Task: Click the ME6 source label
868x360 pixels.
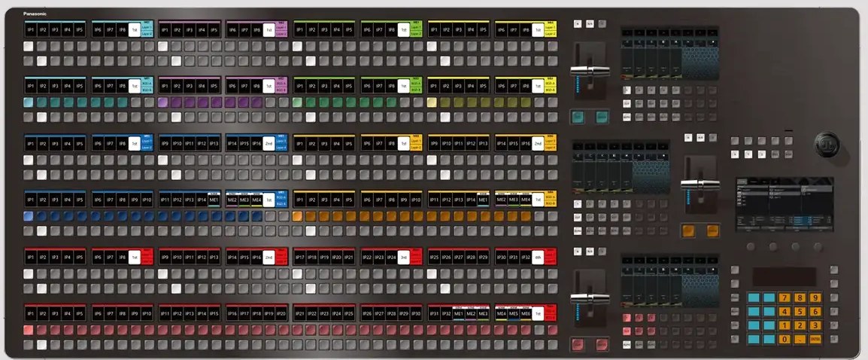Action: [525, 314]
